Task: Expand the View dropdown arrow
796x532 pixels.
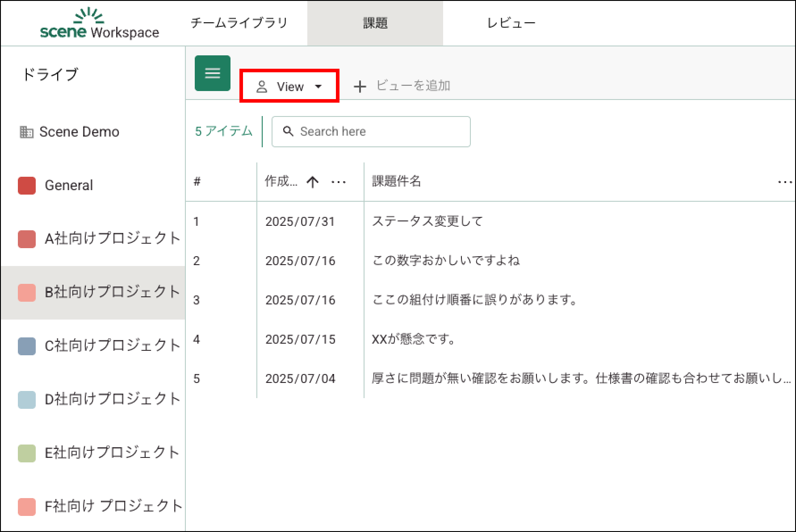Action: click(x=318, y=87)
